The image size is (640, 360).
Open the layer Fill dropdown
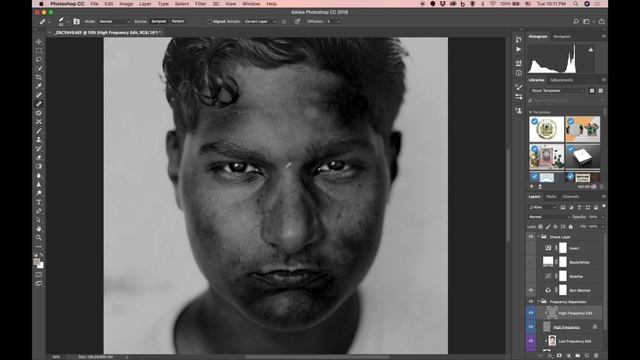pyautogui.click(x=602, y=227)
